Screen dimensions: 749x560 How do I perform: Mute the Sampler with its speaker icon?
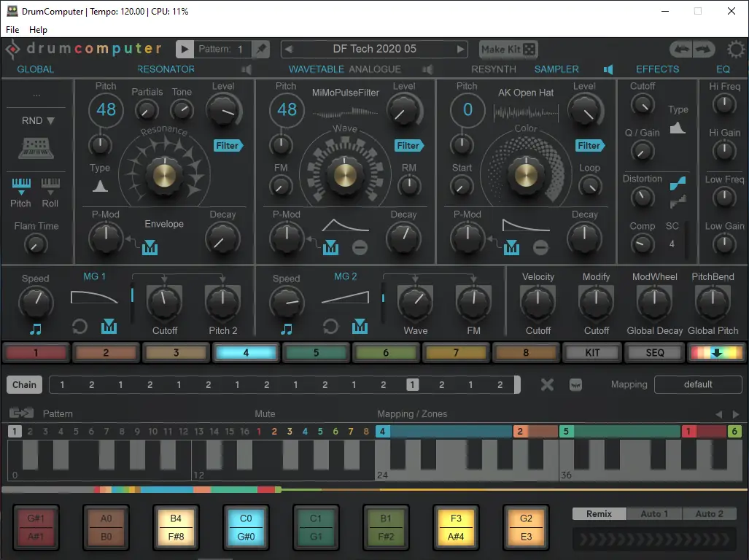(x=609, y=69)
